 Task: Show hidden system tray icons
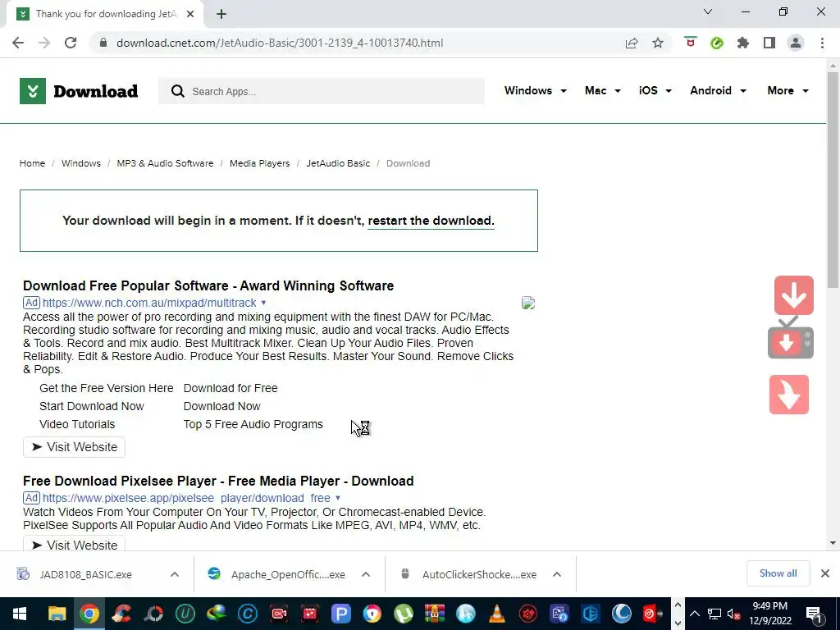[694, 614]
